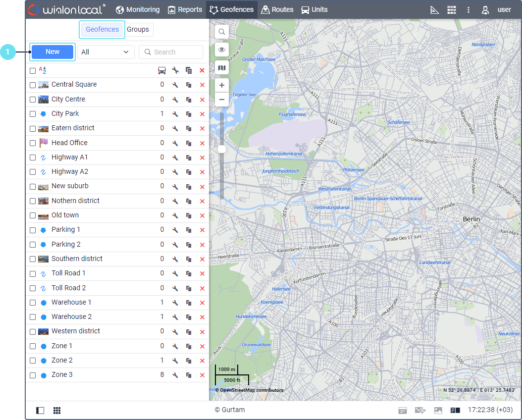Image resolution: width=522 pixels, height=420 pixels.
Task: Open properties wrench for Central Square
Action: 175,85
